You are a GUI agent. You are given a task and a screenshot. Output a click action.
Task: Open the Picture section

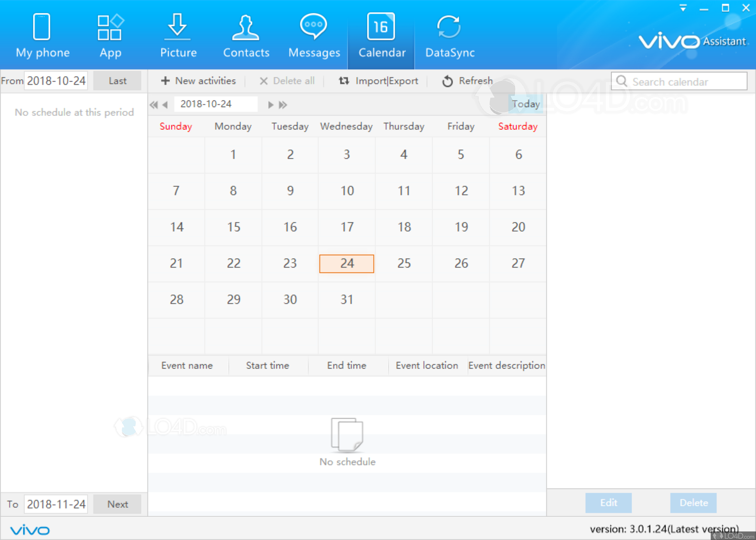[x=178, y=35]
